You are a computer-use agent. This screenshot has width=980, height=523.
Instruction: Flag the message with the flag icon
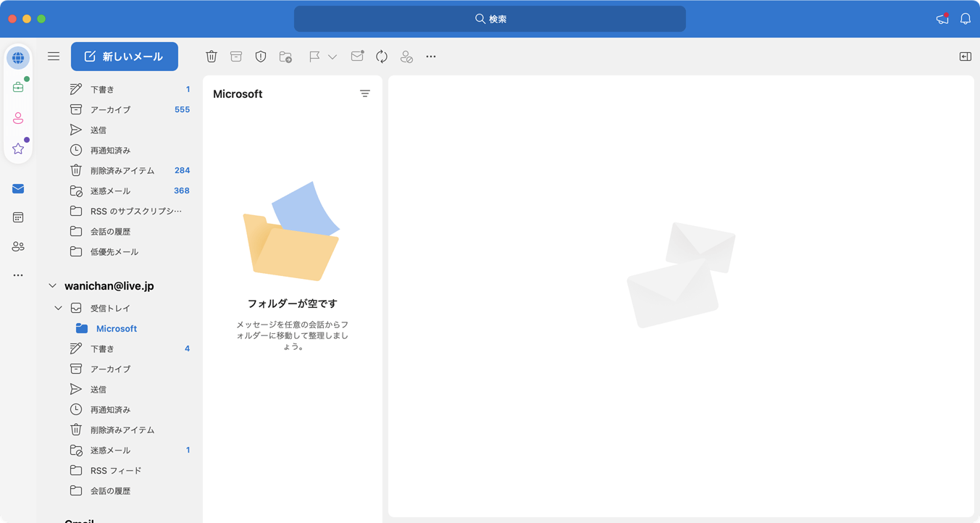tap(314, 57)
